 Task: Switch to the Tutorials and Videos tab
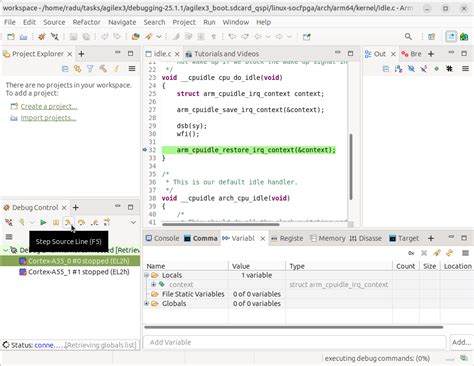tap(222, 54)
